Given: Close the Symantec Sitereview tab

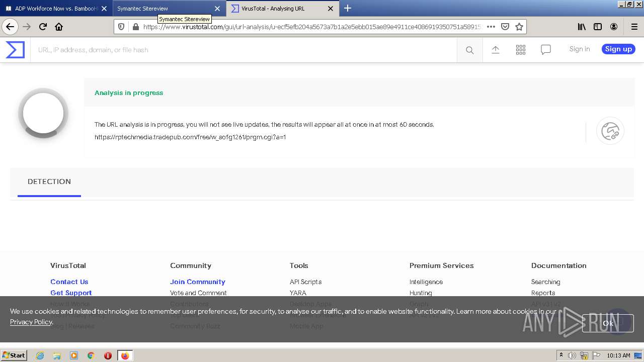Looking at the screenshot, I should pos(217,9).
